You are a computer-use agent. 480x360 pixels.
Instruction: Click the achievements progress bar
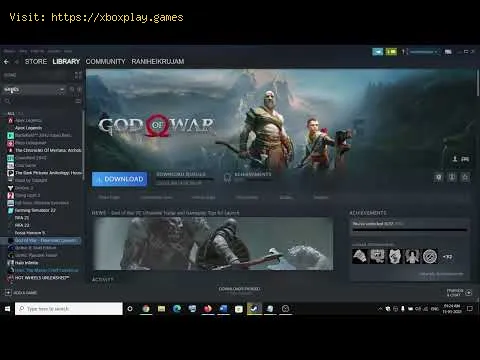[409, 230]
